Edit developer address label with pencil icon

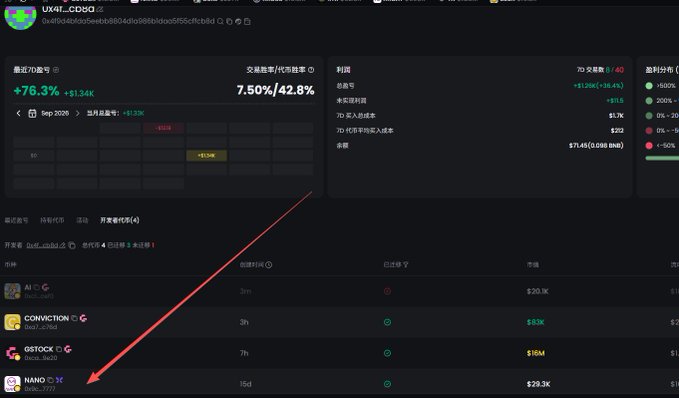(x=62, y=245)
